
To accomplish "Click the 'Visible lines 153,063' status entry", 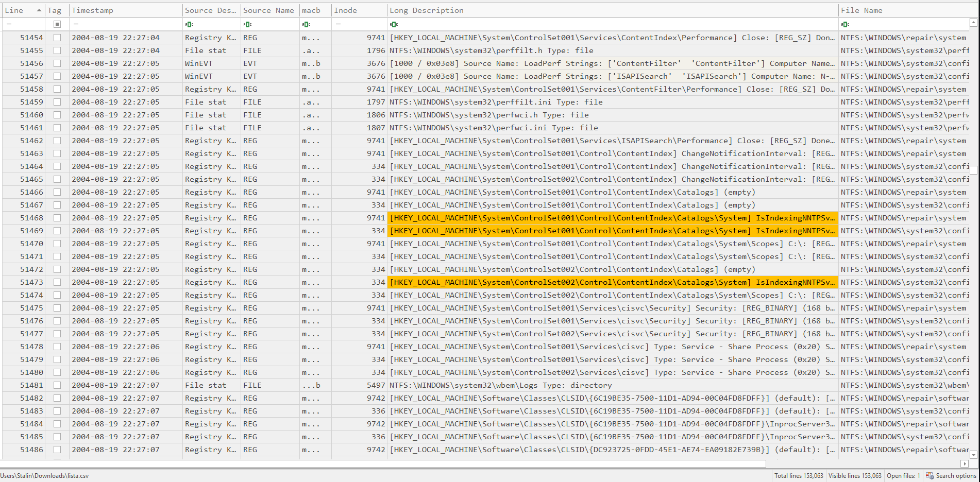I will pyautogui.click(x=855, y=476).
